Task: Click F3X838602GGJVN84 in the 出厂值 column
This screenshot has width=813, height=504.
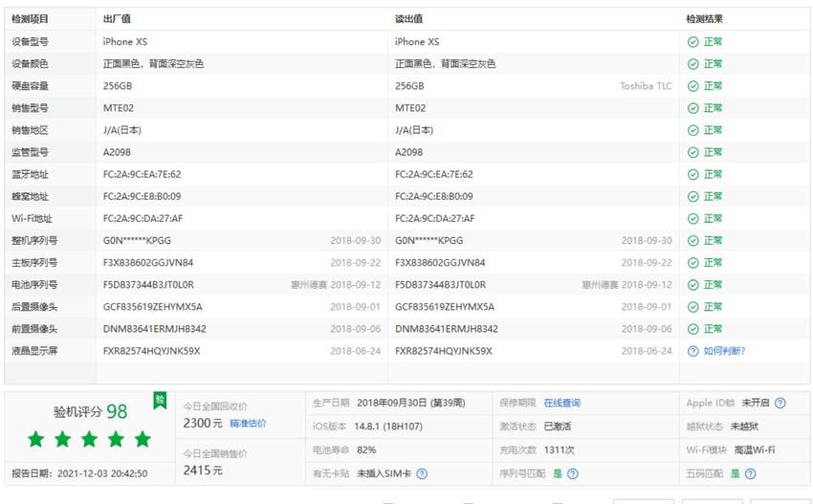Action: point(147,263)
